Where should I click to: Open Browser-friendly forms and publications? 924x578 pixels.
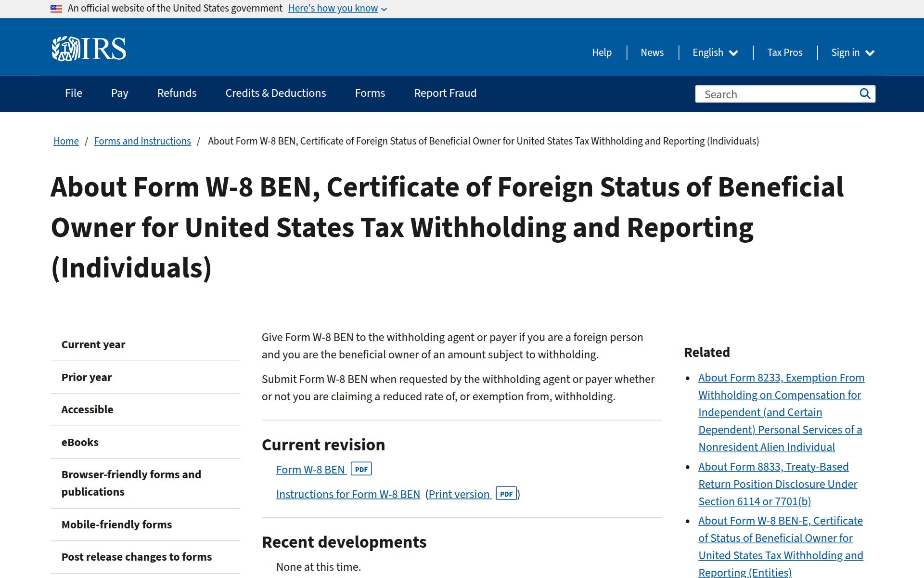click(145, 484)
